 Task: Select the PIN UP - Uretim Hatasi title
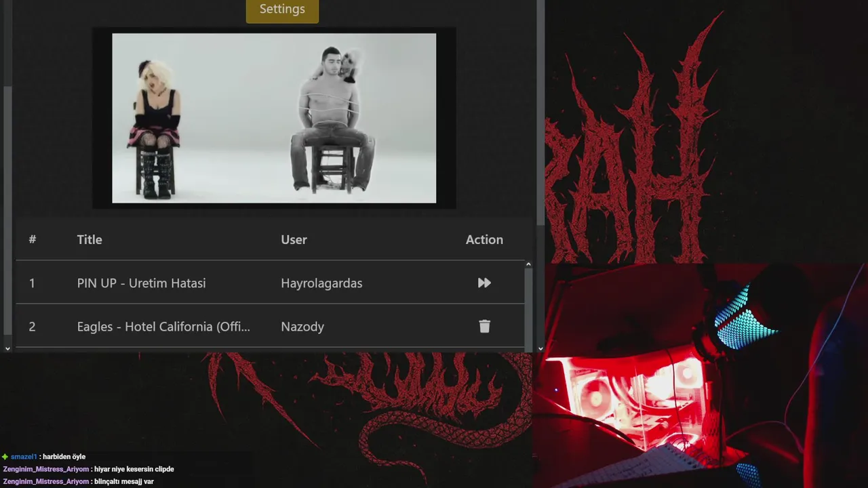click(x=141, y=283)
